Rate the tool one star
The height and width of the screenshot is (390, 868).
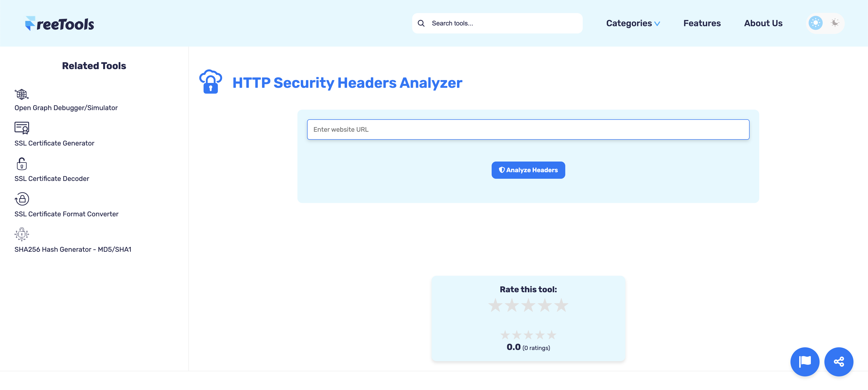coord(495,305)
